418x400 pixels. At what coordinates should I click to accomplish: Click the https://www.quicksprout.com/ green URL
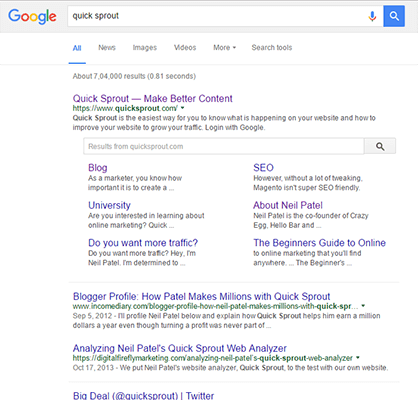click(x=125, y=108)
